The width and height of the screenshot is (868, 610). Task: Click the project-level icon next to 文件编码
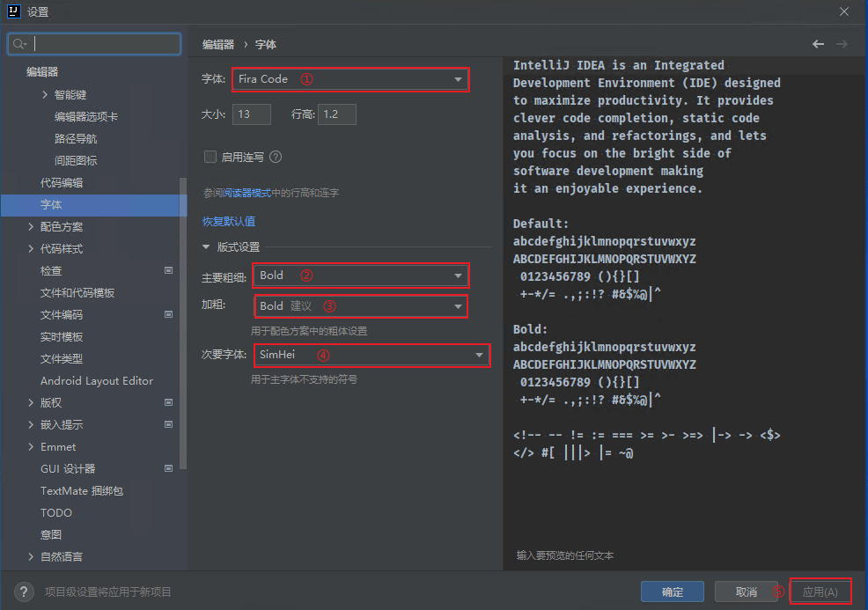point(169,314)
